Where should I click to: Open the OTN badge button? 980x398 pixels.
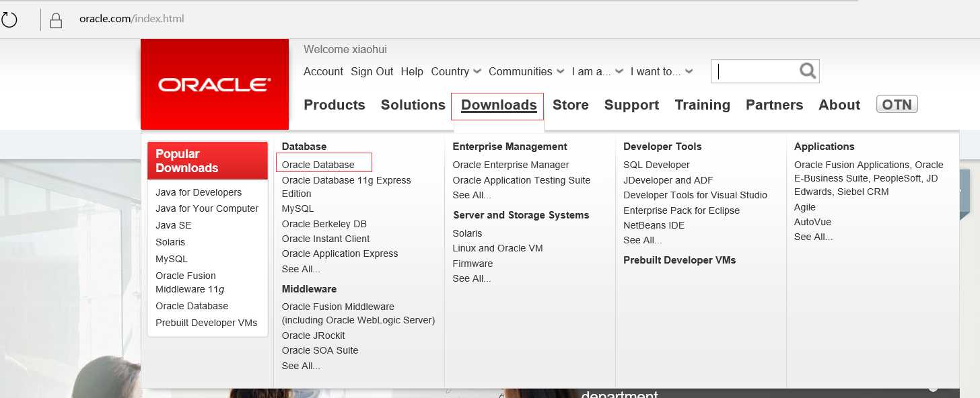897,104
